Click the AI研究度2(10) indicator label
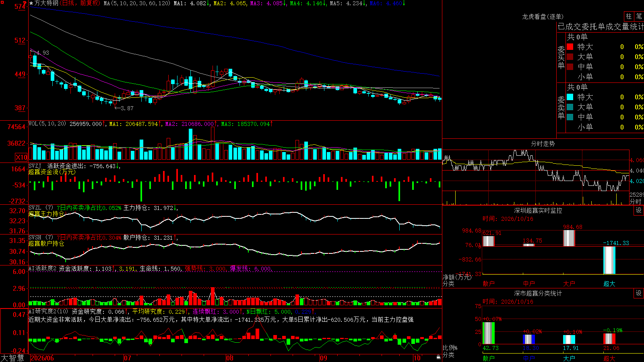The image size is (644, 362). point(49,311)
